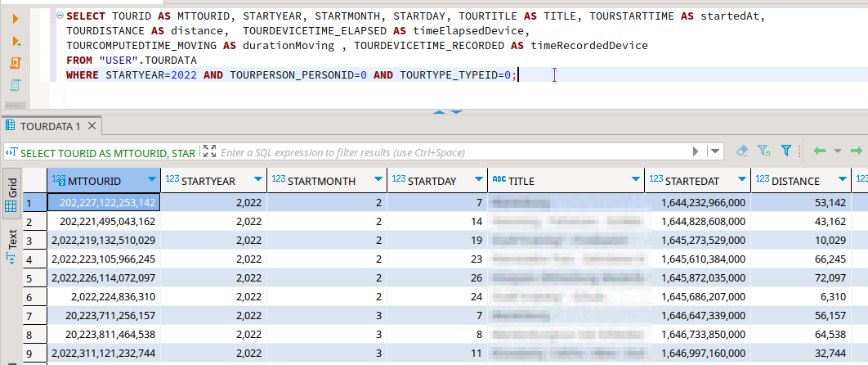Select distance cell 6,310
868x365 pixels.
[x=801, y=297]
